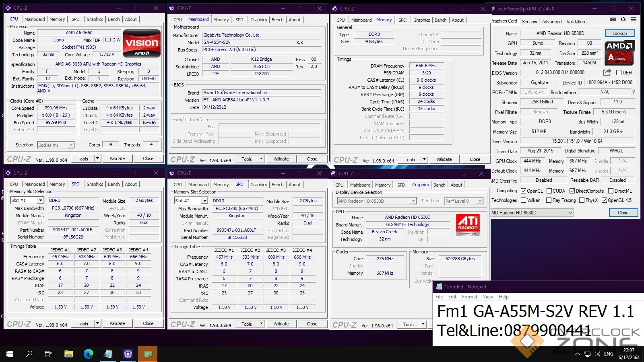Toggle the OpenGL 4.5 checkbox
Image resolution: width=644 pixels, height=362 pixels.
pyautogui.click(x=604, y=200)
